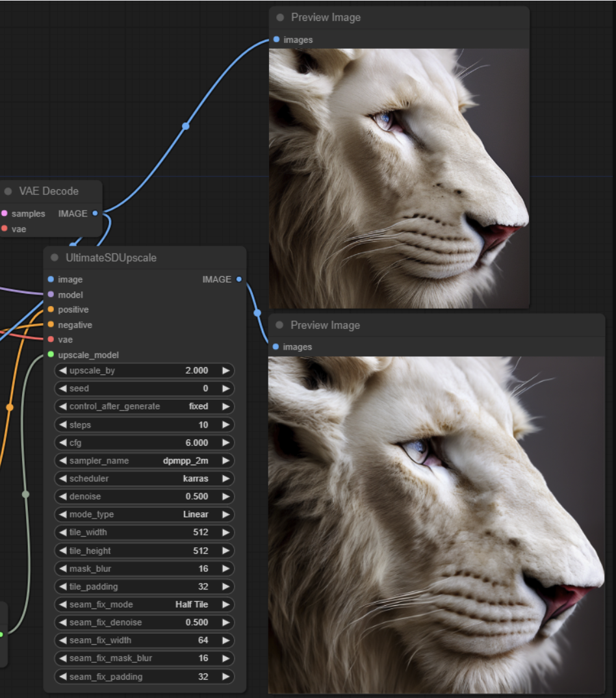Open the sampler_name dropdown showing dpmpp_2m
Image resolution: width=616 pixels, height=698 pixels.
(144, 461)
